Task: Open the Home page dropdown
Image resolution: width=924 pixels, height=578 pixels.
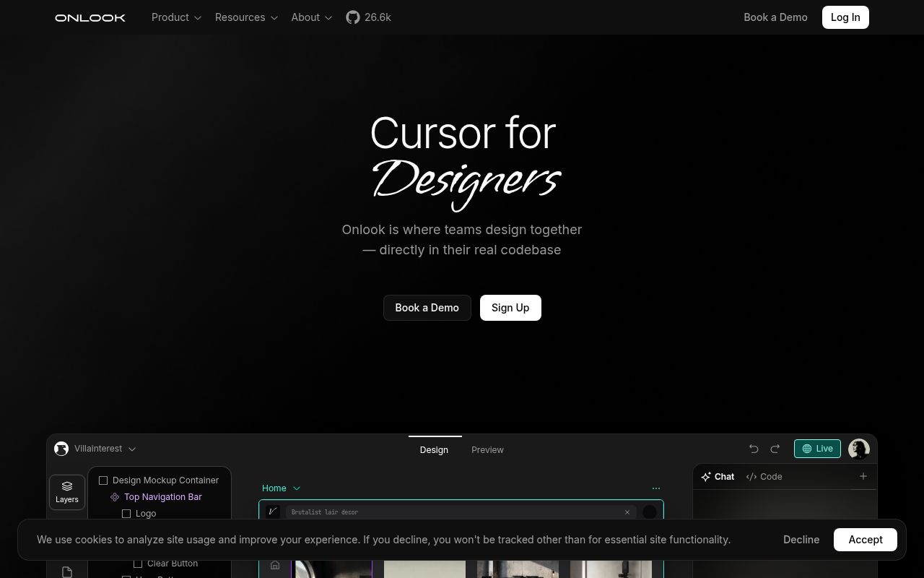Action: 282,488
